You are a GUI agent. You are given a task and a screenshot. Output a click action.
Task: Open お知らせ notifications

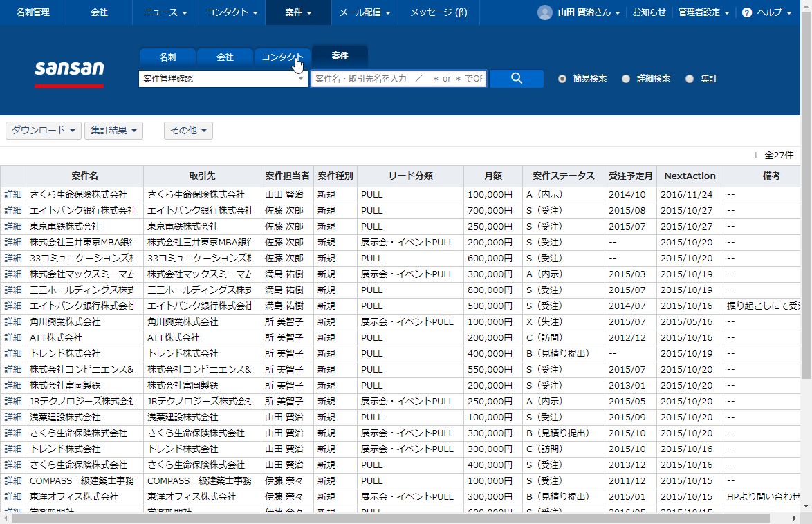click(x=649, y=12)
